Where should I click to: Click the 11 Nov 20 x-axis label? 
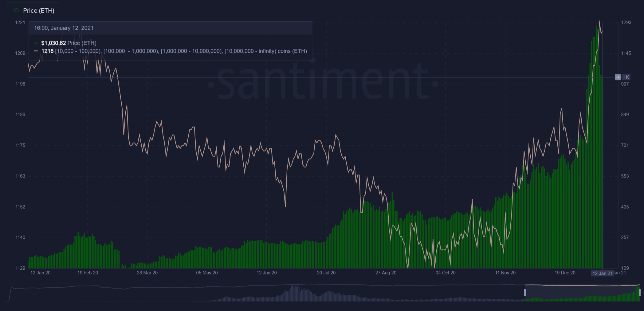tap(505, 273)
